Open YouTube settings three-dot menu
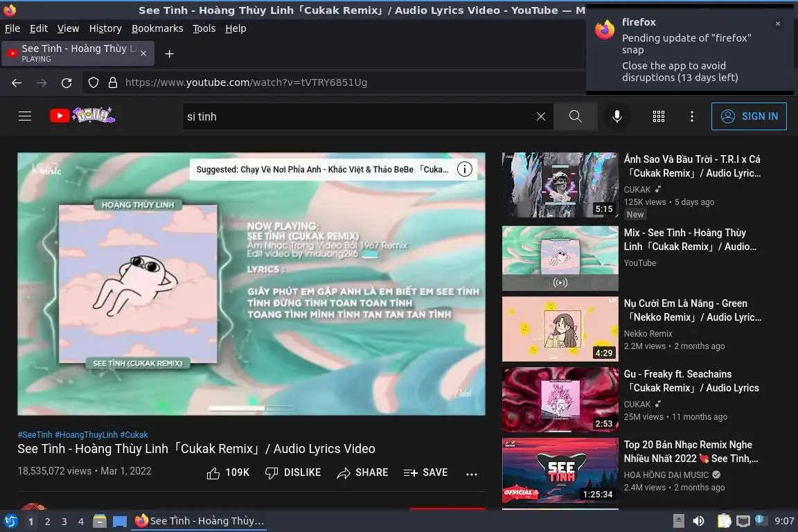Viewport: 798px width, 532px height. [691, 116]
